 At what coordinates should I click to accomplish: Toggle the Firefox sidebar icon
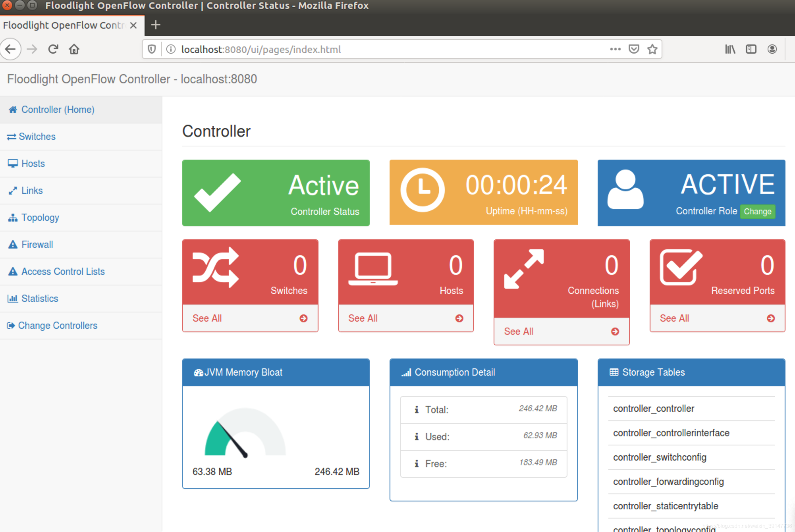click(751, 49)
